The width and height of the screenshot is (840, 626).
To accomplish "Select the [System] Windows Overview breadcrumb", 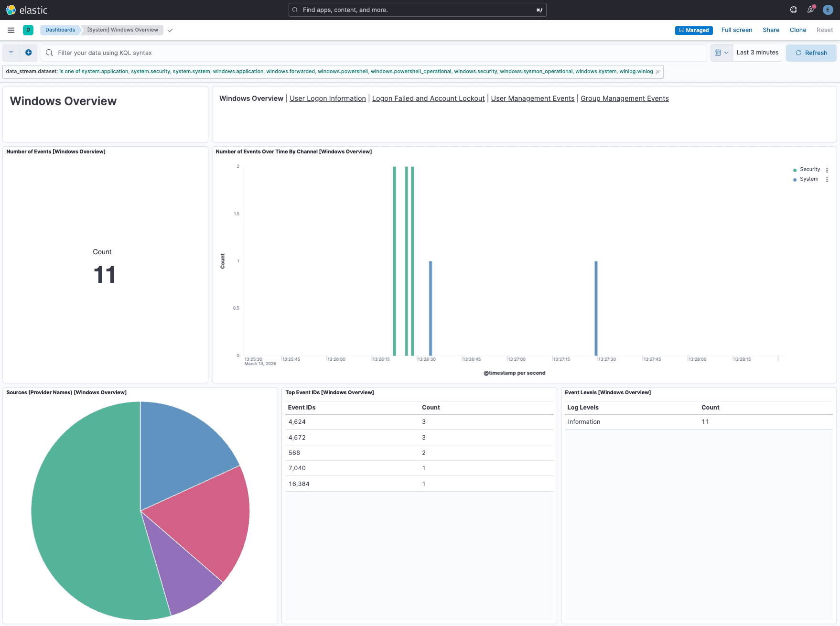I will pyautogui.click(x=122, y=30).
